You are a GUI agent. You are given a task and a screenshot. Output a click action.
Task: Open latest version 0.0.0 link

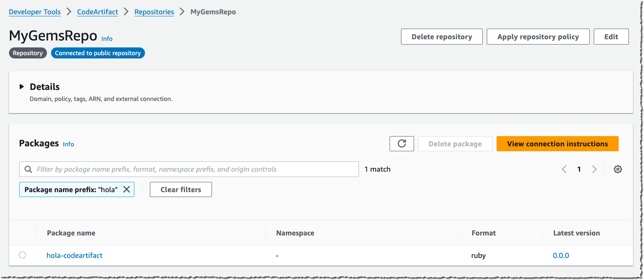(x=561, y=255)
